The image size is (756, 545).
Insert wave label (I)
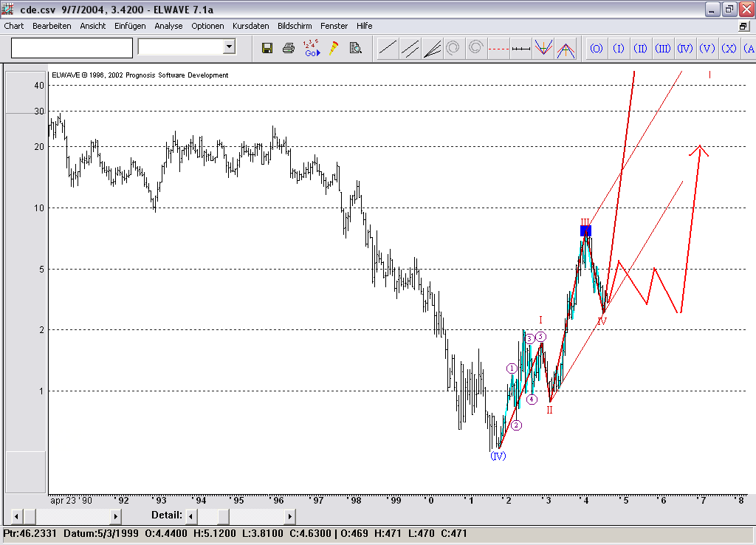(x=619, y=48)
